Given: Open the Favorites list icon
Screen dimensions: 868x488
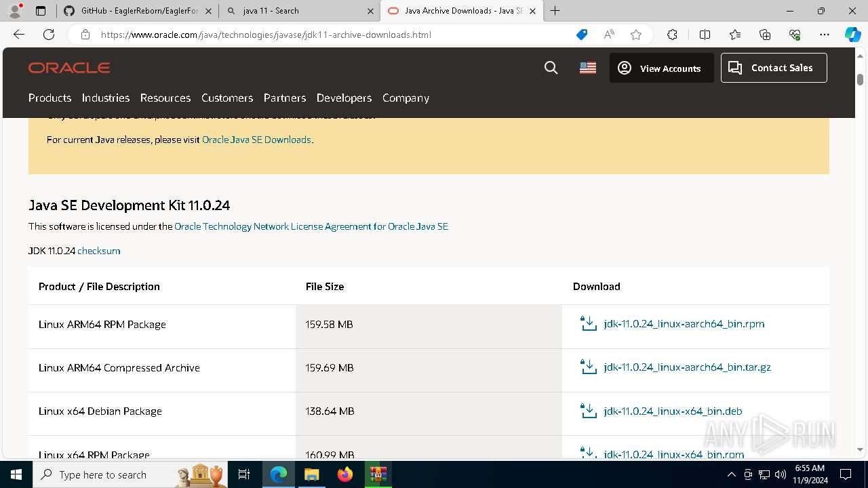Looking at the screenshot, I should (735, 35).
